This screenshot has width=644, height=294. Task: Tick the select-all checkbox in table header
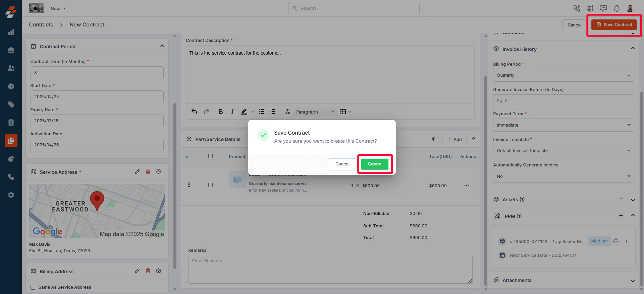[210, 156]
